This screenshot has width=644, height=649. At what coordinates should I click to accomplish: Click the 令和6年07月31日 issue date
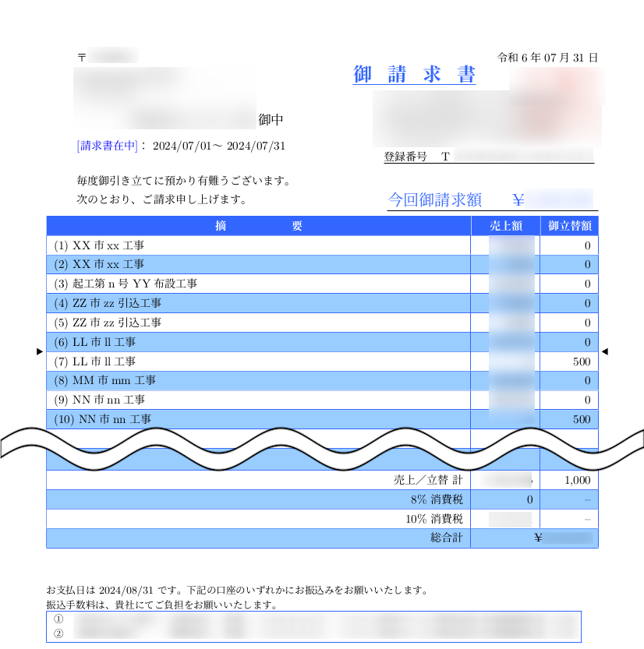[x=547, y=58]
